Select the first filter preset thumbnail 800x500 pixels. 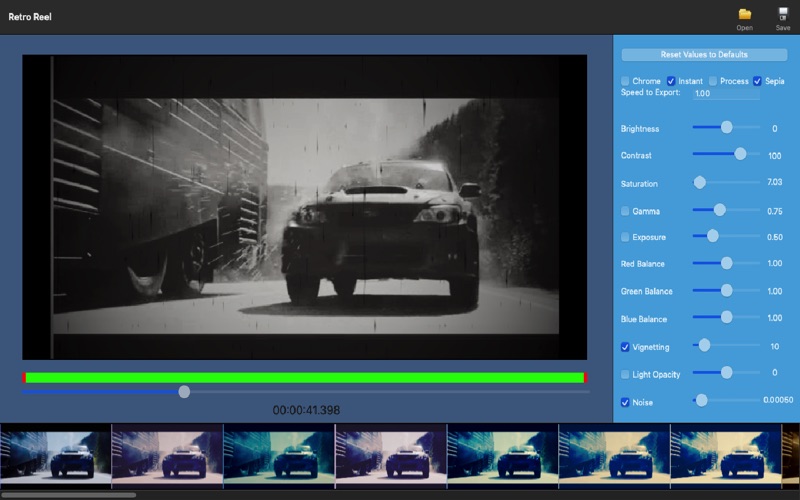pyautogui.click(x=56, y=456)
